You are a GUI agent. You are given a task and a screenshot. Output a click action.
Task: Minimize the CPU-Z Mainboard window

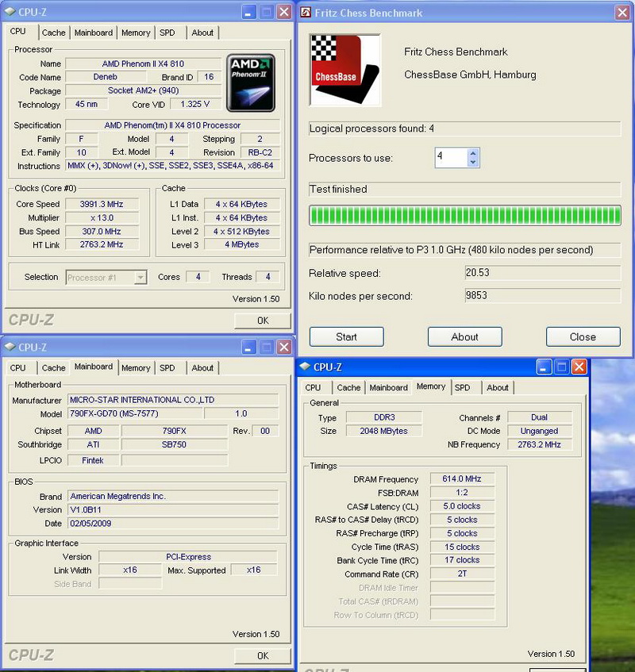point(248,347)
